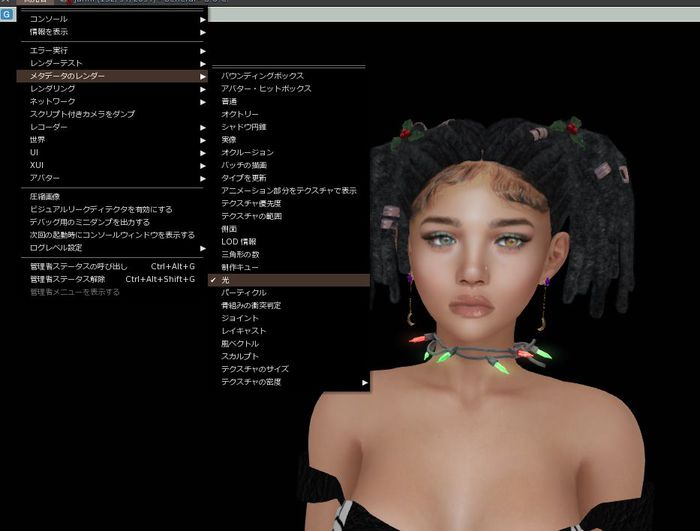Show テクスチャのサイズ metadata
Viewport: 700px width, 531px height.
click(x=289, y=369)
